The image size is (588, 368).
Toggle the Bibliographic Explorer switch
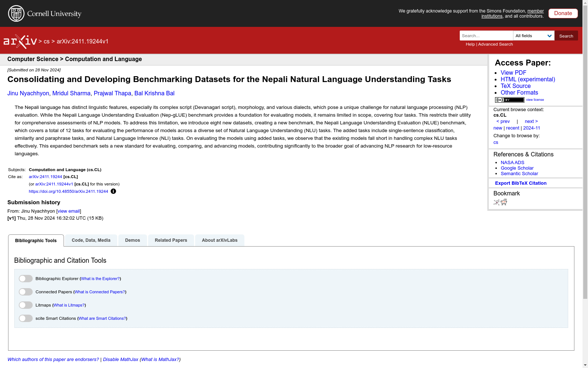point(26,279)
